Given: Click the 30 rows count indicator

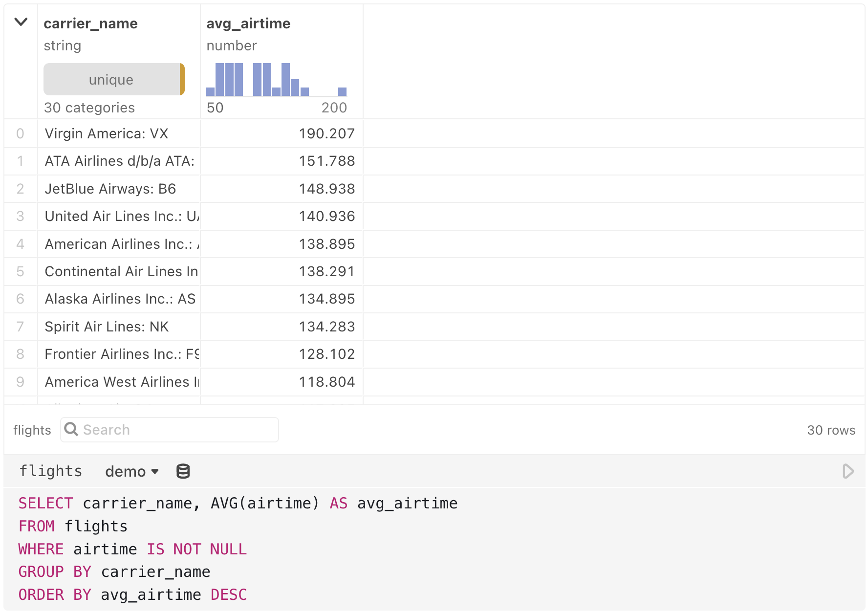Looking at the screenshot, I should [831, 430].
